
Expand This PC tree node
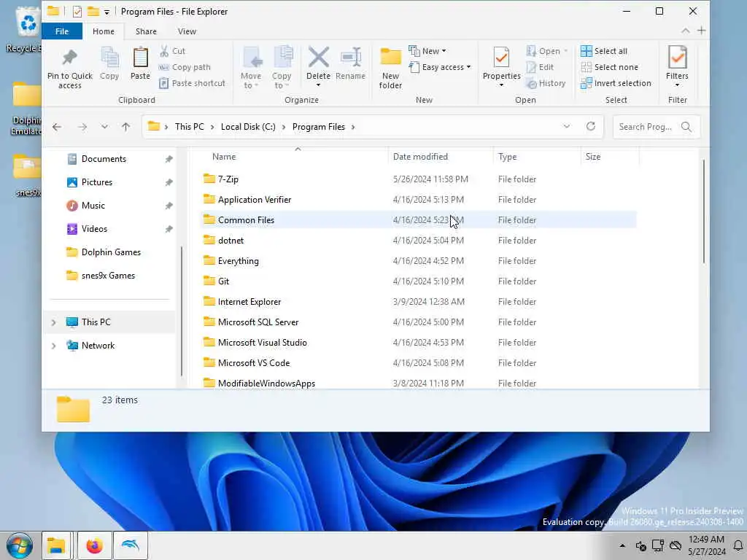pos(53,322)
